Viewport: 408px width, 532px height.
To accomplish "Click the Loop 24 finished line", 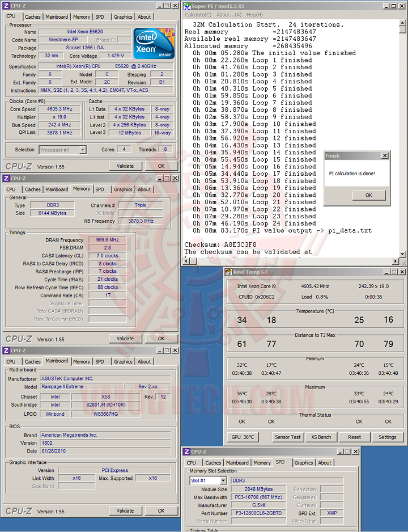I will 254,223.
